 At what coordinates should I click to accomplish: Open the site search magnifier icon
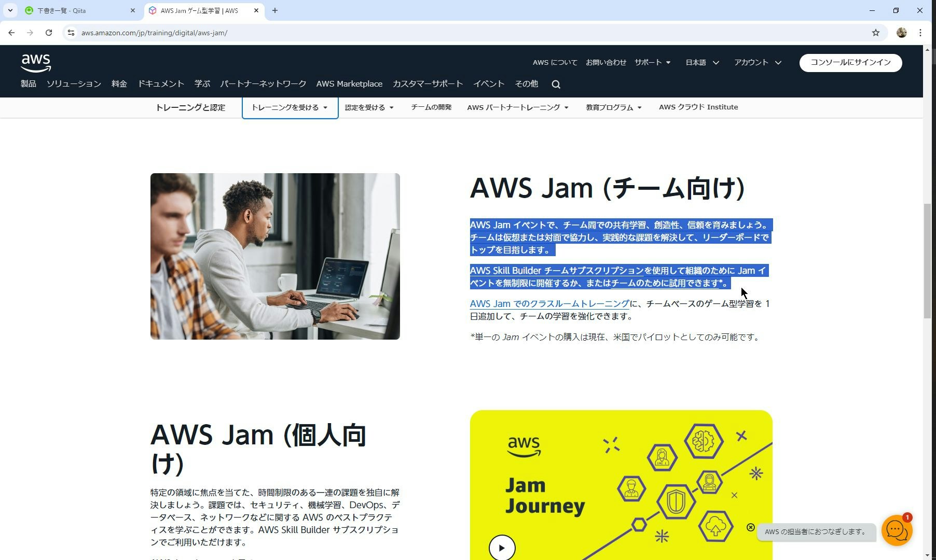(556, 85)
